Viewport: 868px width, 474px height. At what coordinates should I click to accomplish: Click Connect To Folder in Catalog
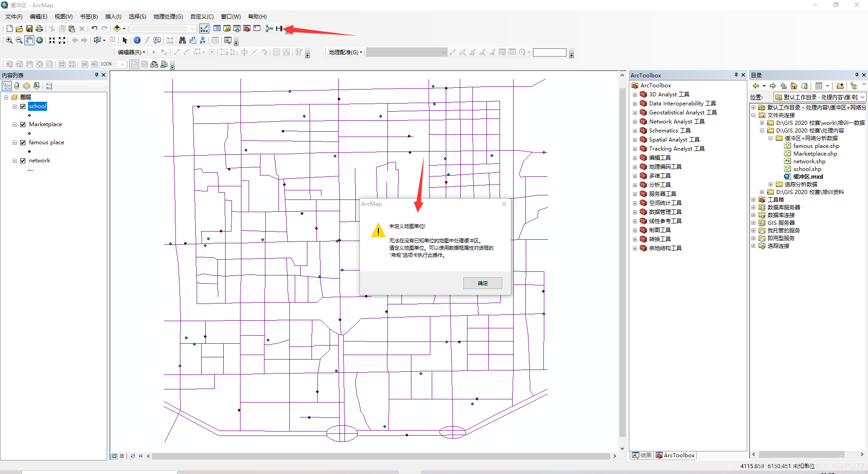[840, 86]
